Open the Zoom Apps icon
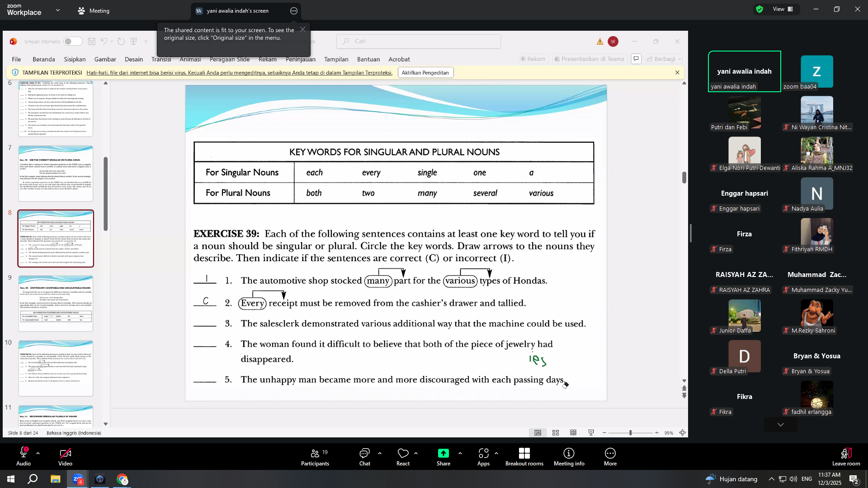The height and width of the screenshot is (488, 868). pos(483,453)
